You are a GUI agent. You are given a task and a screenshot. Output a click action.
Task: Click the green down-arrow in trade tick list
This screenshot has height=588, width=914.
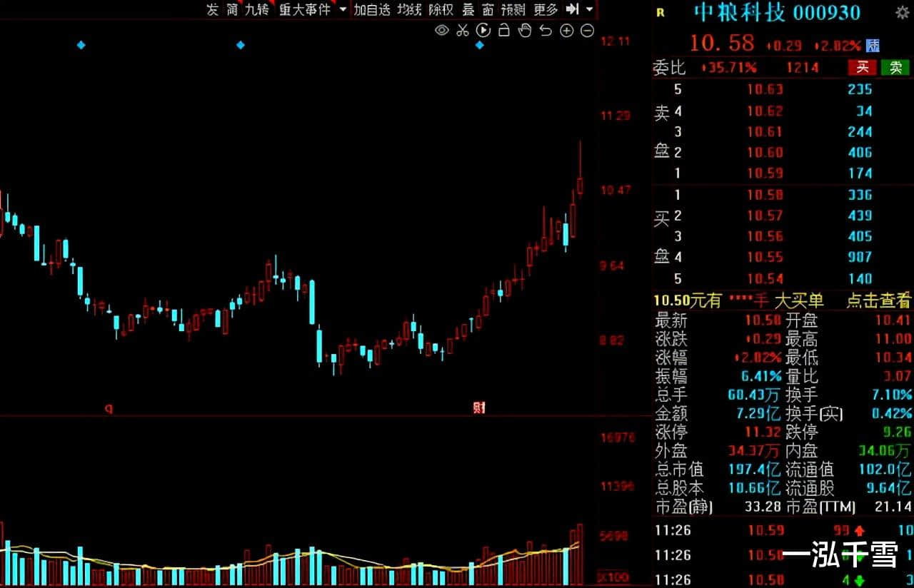859,579
